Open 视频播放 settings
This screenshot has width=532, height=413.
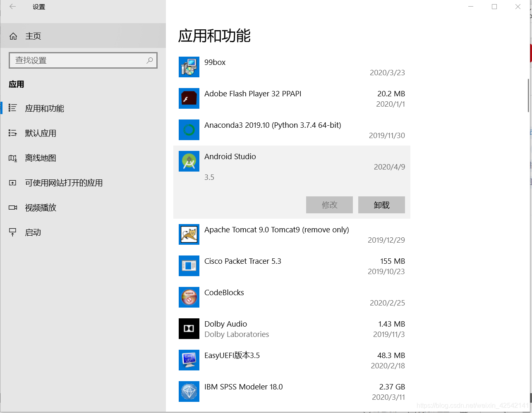[x=83, y=208]
